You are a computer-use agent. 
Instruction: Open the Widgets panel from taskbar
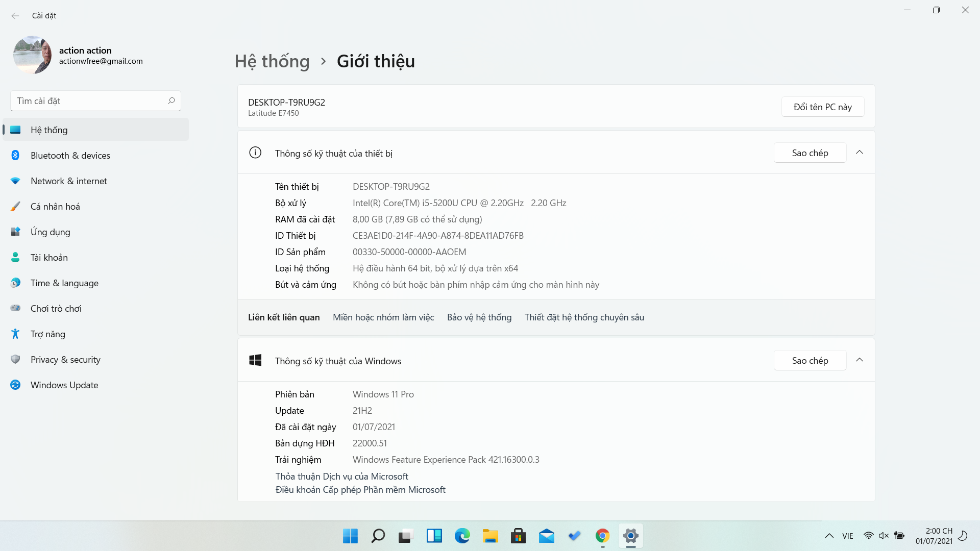coord(434,536)
